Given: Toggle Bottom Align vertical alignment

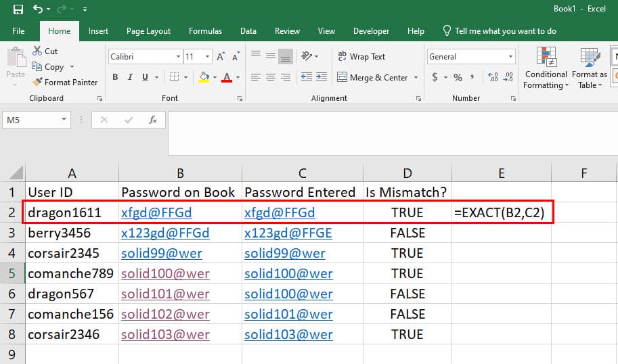Looking at the screenshot, I should 286,56.
